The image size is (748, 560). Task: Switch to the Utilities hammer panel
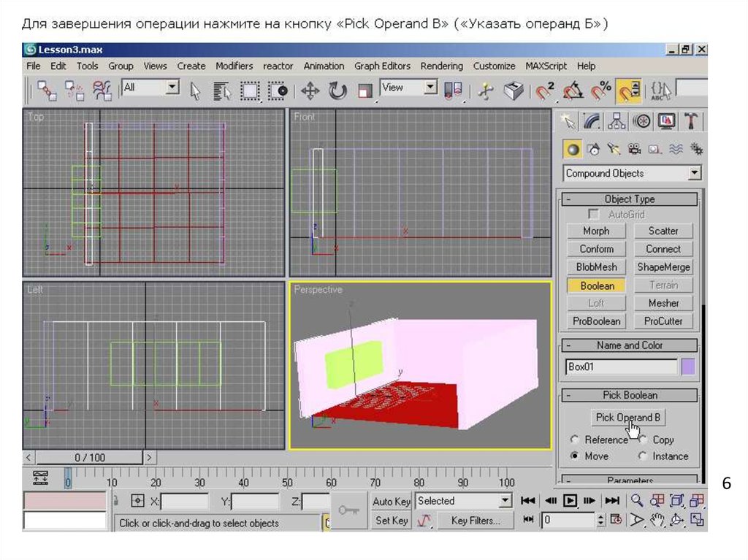click(x=690, y=121)
